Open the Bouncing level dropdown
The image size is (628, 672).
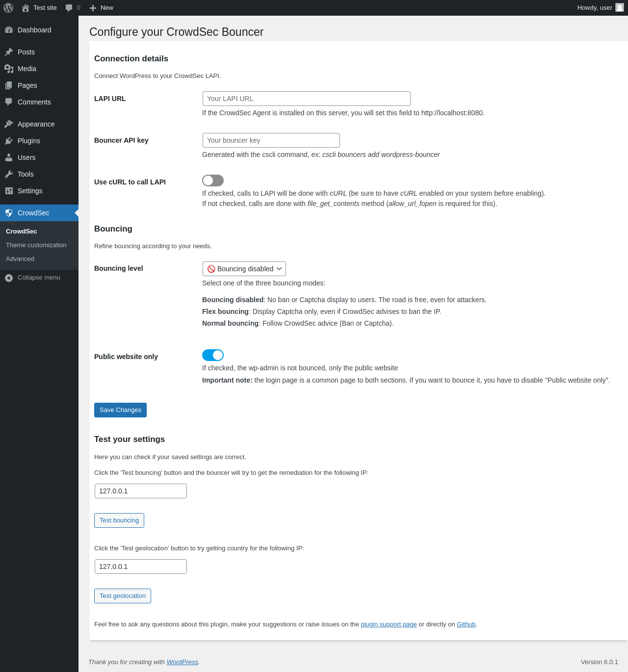pos(244,269)
